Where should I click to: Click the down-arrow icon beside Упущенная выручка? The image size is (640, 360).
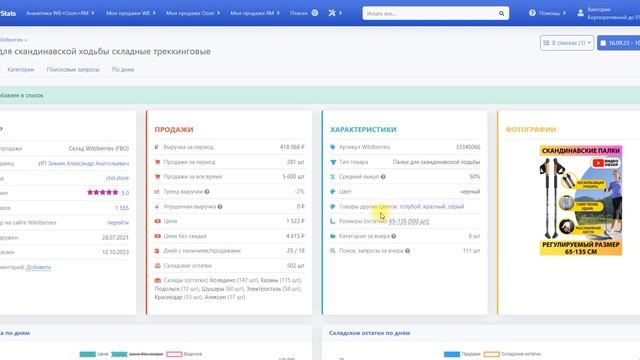tap(157, 207)
